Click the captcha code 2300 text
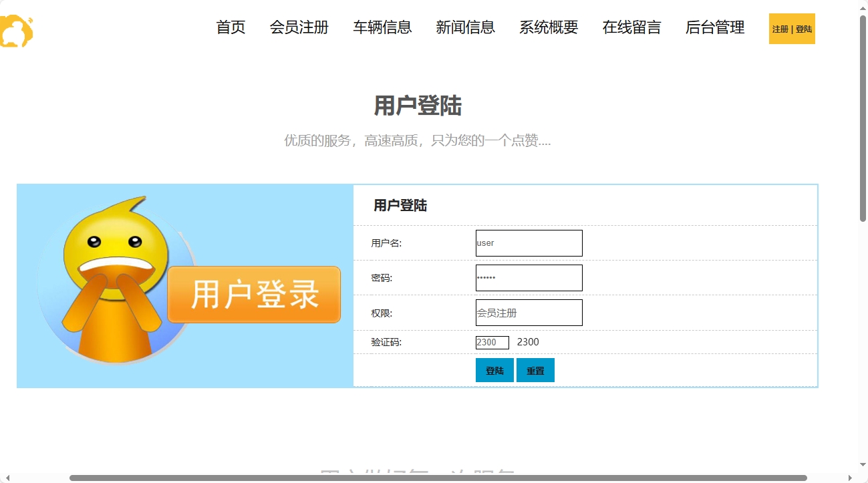Viewport: 868px width, 483px height. (x=527, y=341)
